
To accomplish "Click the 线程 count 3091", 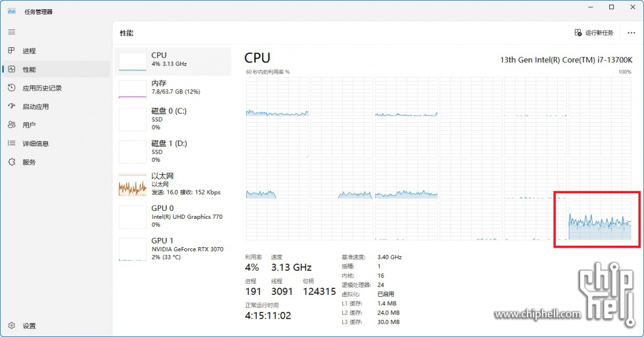I will coord(282,292).
